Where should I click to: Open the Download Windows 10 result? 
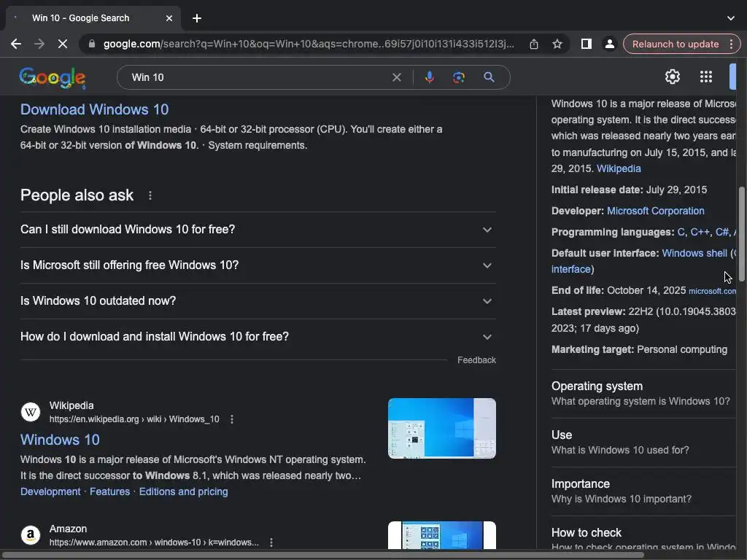click(x=94, y=109)
